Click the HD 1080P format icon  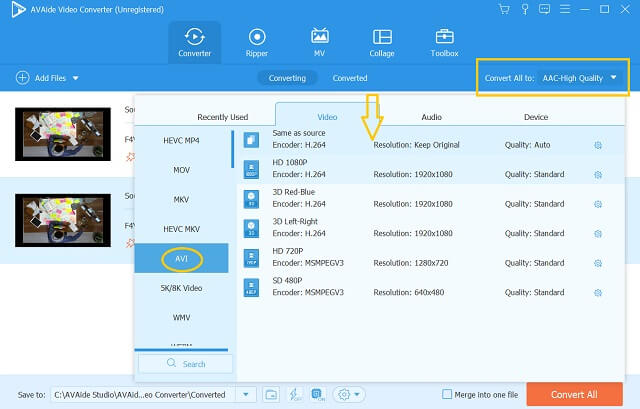pos(251,169)
